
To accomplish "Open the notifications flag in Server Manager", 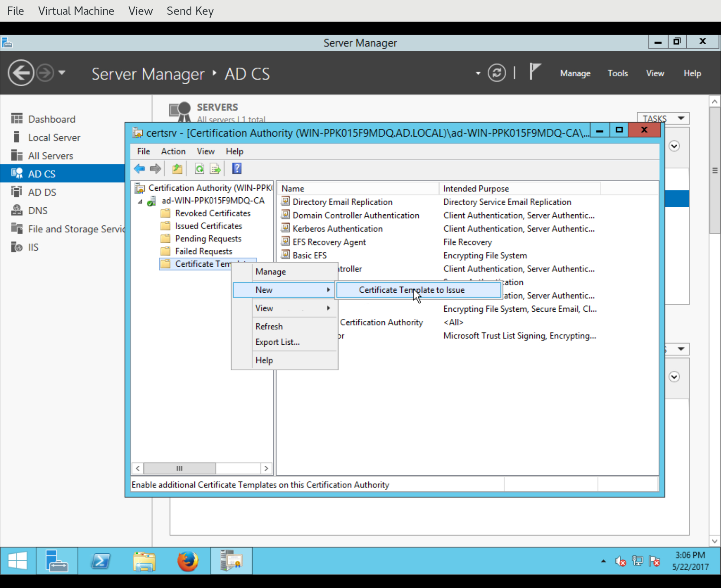I will coord(535,72).
